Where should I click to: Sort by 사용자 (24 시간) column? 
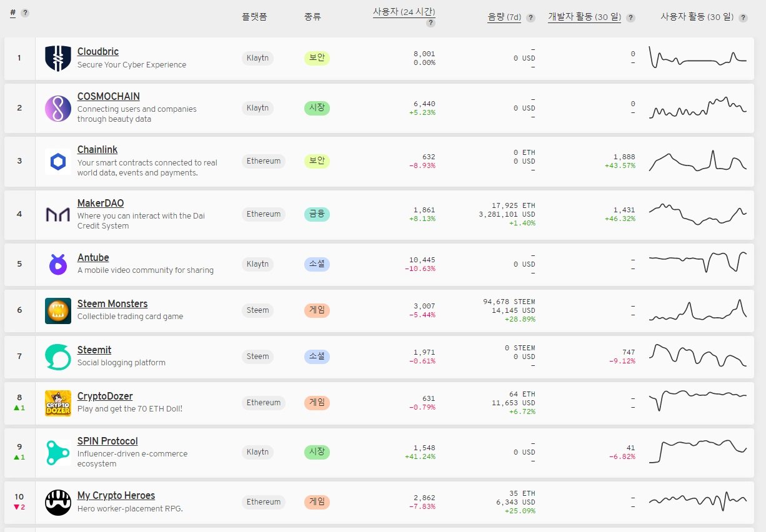tap(404, 12)
